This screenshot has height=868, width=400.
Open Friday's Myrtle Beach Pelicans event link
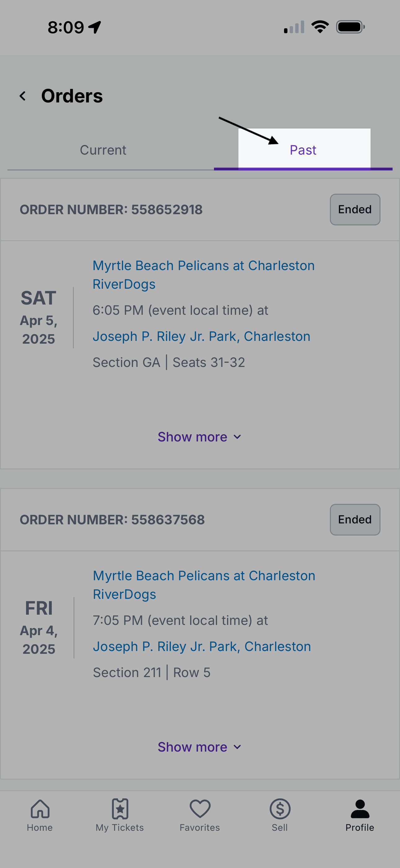pos(204,585)
